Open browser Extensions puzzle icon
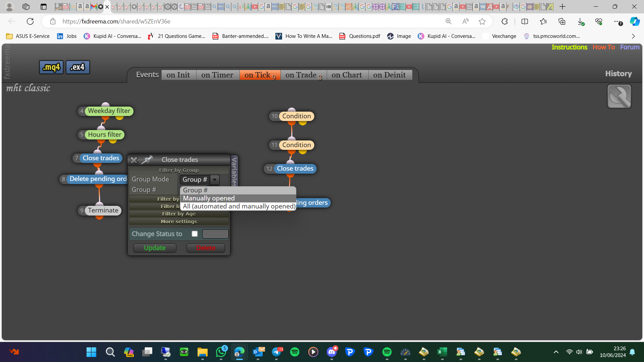 point(504,21)
